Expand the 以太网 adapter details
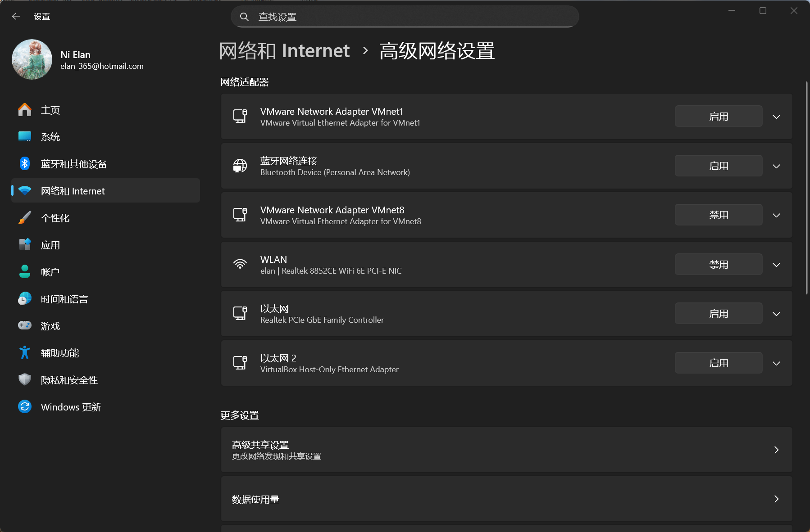810x532 pixels. pyautogui.click(x=776, y=314)
